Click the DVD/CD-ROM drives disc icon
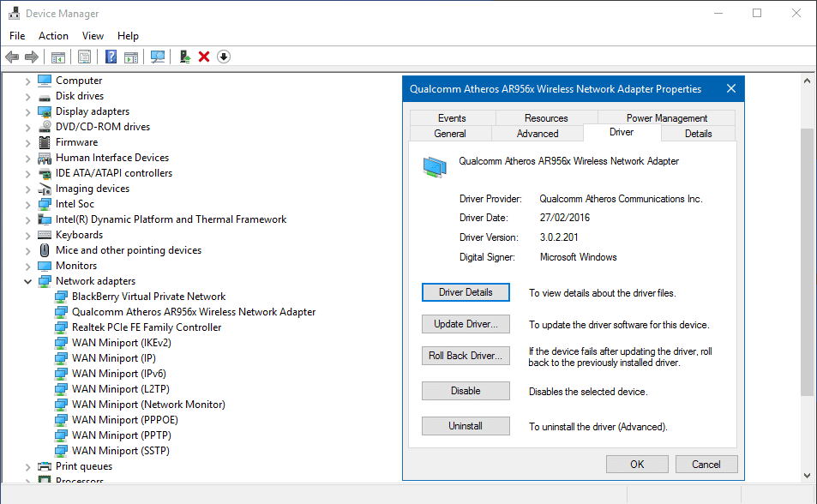The width and height of the screenshot is (817, 504). (x=45, y=127)
